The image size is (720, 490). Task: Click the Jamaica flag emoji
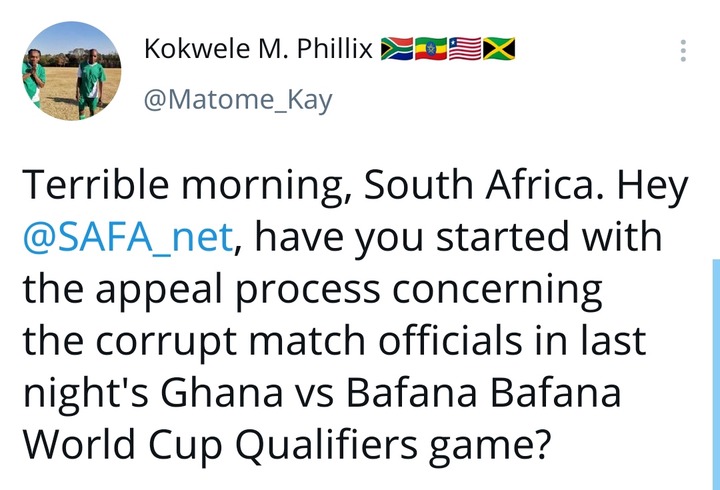(x=497, y=47)
